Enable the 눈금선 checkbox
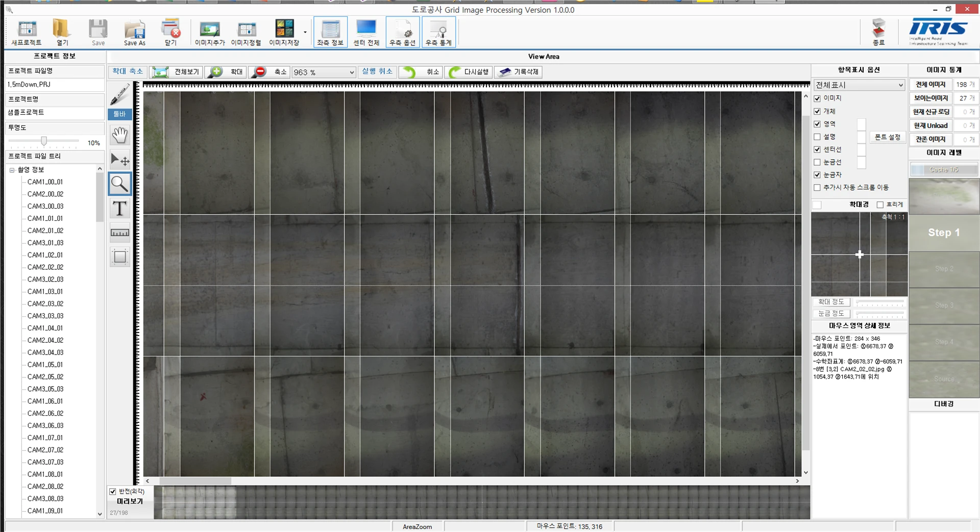Image resolution: width=980 pixels, height=532 pixels. (817, 162)
